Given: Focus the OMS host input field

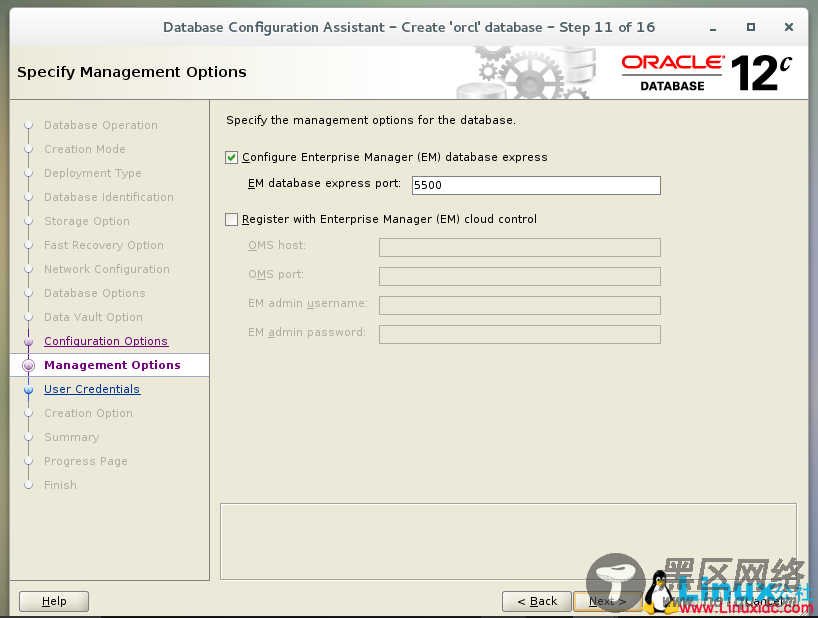Looking at the screenshot, I should (x=520, y=247).
